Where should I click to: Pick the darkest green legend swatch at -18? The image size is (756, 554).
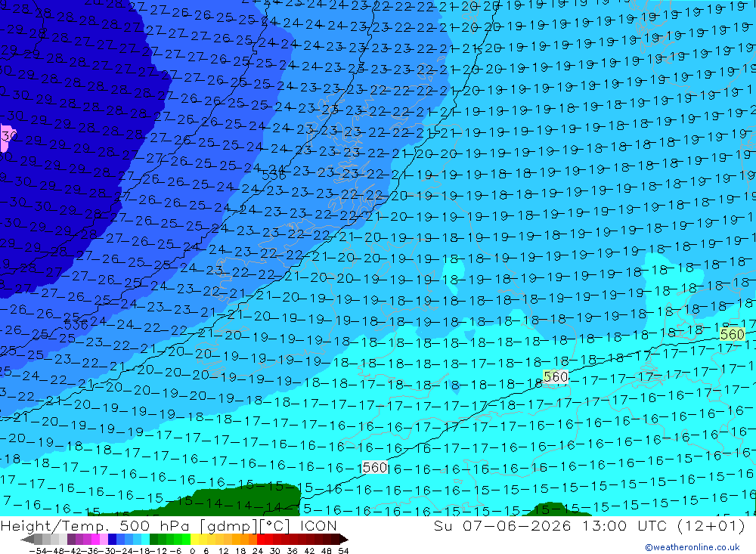[153, 539]
